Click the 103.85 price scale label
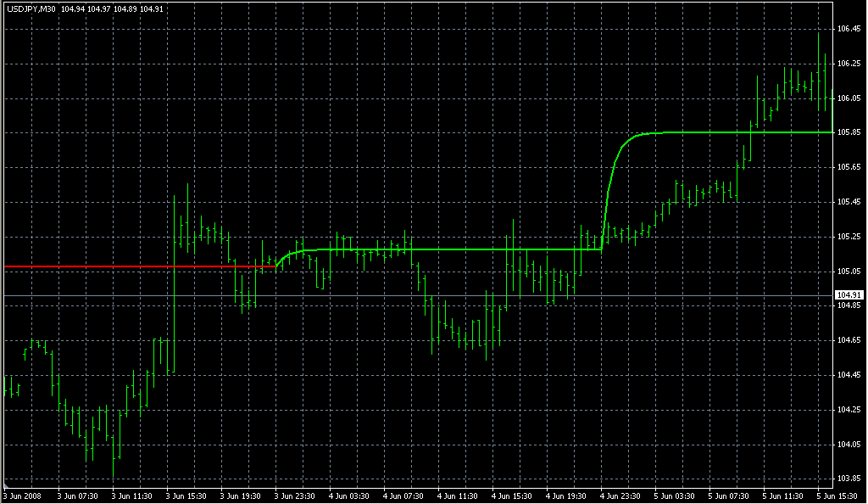Screen dimensions: 868x504 (x=849, y=479)
